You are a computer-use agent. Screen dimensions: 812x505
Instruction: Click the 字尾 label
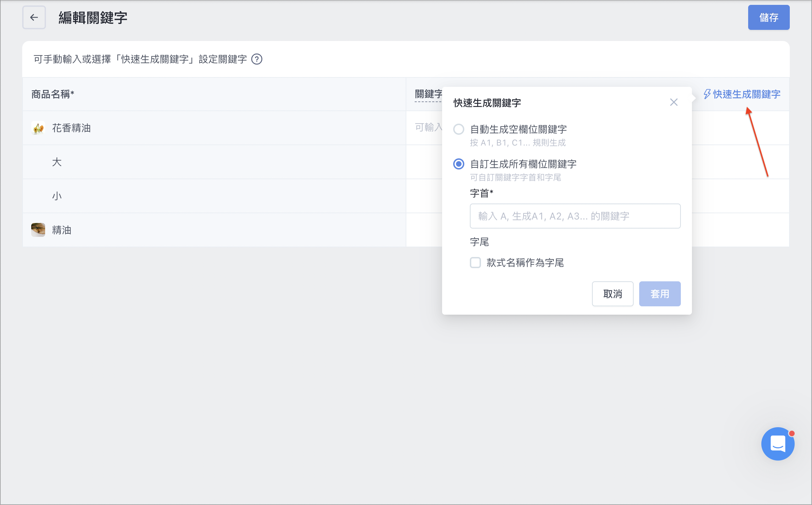point(480,242)
